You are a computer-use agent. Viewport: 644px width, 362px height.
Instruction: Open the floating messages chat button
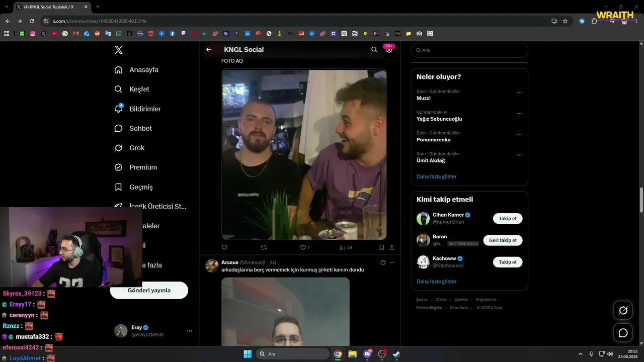tap(623, 333)
